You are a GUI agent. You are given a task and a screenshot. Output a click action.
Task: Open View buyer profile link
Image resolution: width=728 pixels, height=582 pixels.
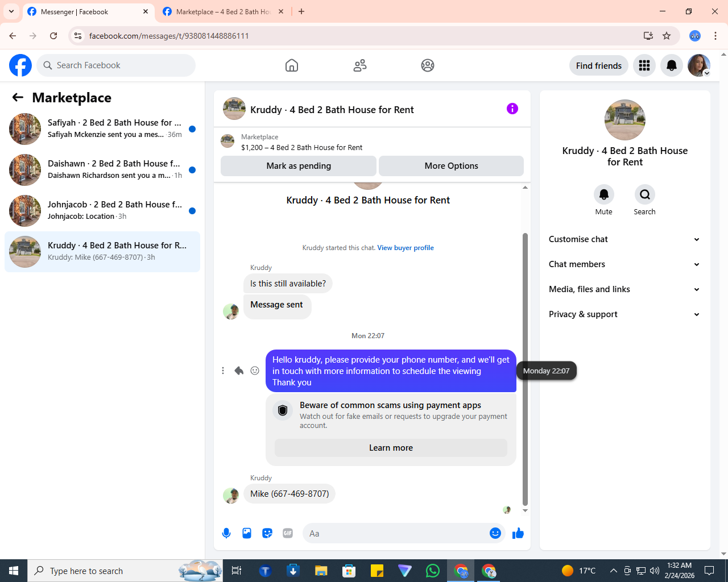tap(406, 248)
